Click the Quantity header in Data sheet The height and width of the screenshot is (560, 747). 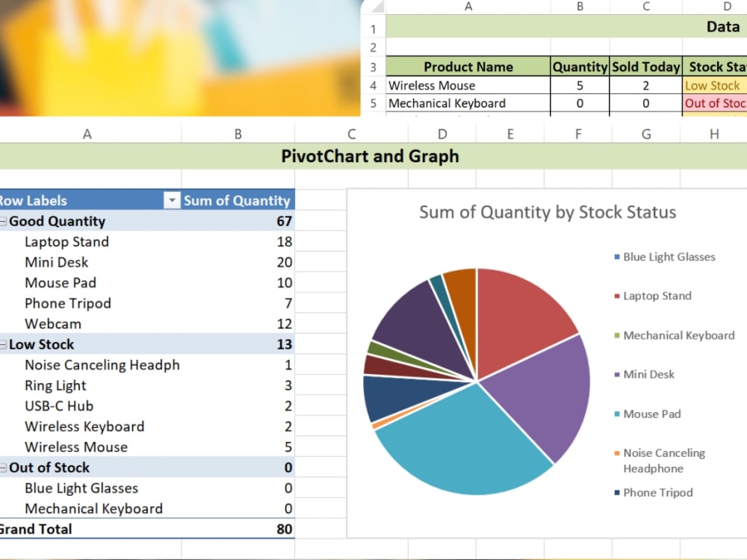pyautogui.click(x=580, y=66)
